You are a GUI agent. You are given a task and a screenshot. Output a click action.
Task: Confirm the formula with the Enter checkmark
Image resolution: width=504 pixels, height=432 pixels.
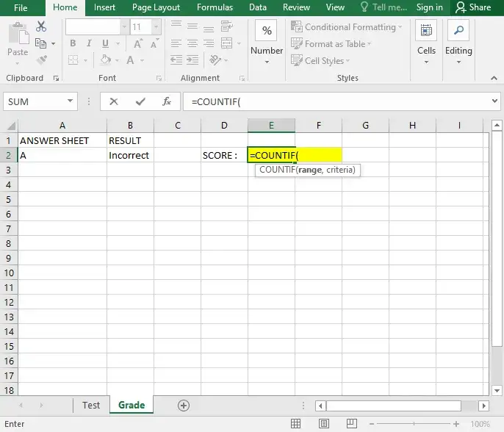(x=140, y=101)
